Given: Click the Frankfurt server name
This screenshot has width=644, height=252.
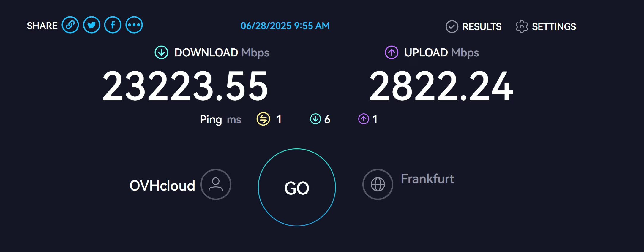Looking at the screenshot, I should coord(427,179).
